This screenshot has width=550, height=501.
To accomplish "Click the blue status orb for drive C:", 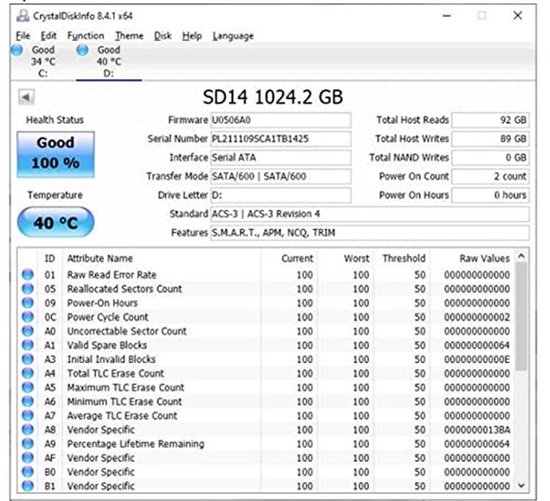I will tap(17, 51).
